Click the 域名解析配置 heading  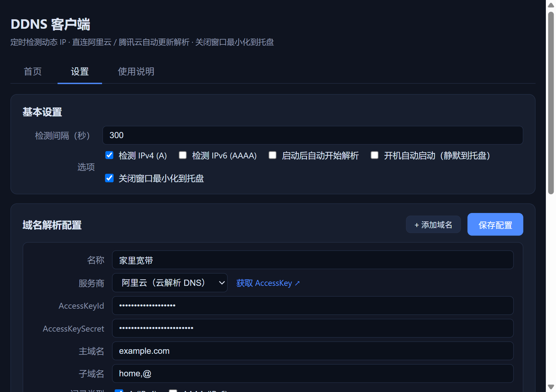pos(52,225)
